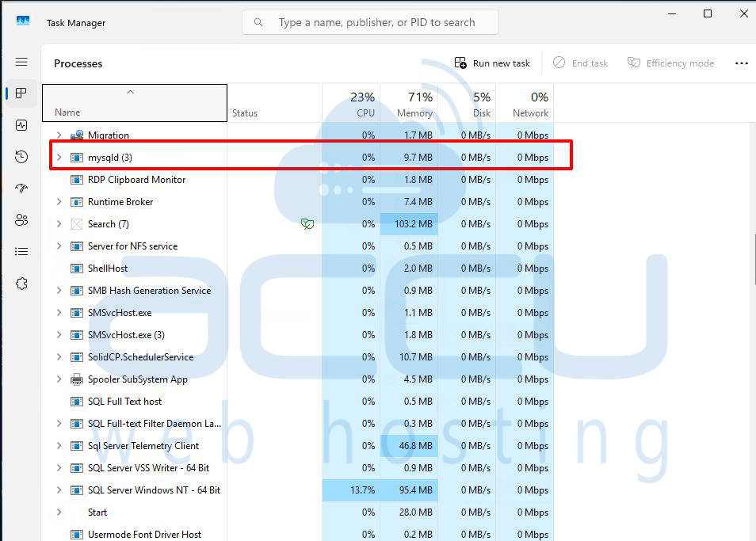Open the App history sidebar icon
Image resolution: width=756 pixels, height=541 pixels.
pos(21,157)
